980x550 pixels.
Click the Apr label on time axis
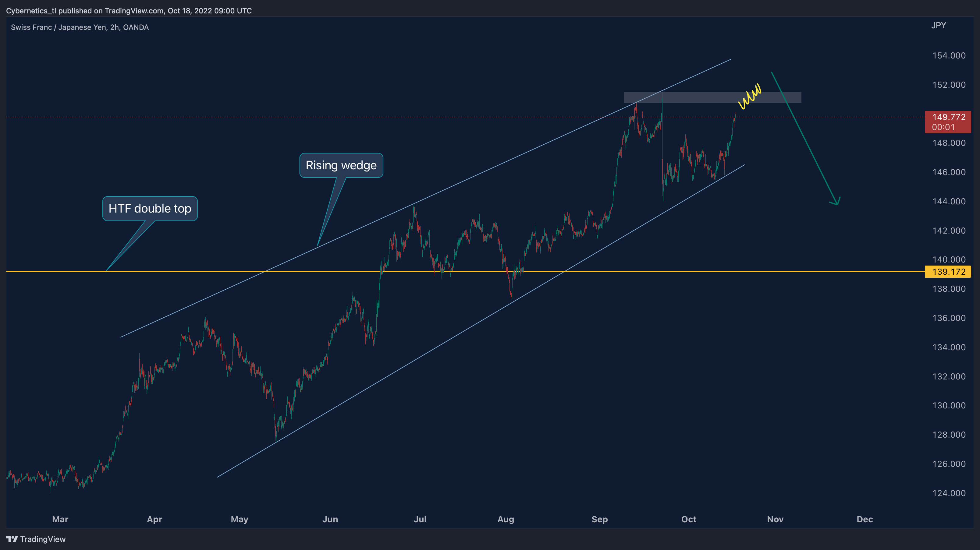(154, 519)
